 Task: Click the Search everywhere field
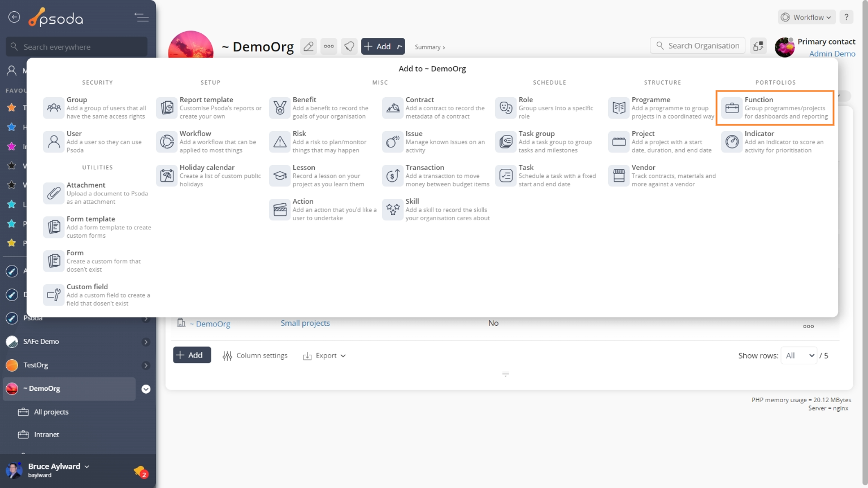(77, 47)
